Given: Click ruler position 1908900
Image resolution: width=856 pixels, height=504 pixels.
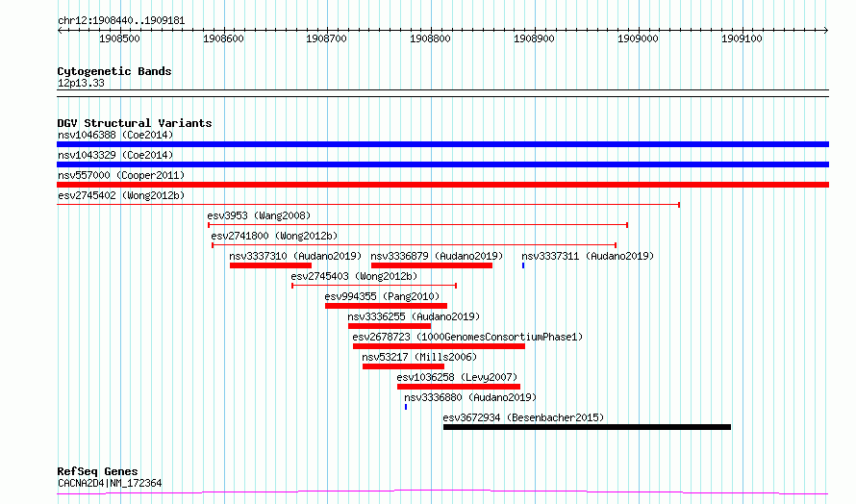Looking at the screenshot, I should 534,38.
